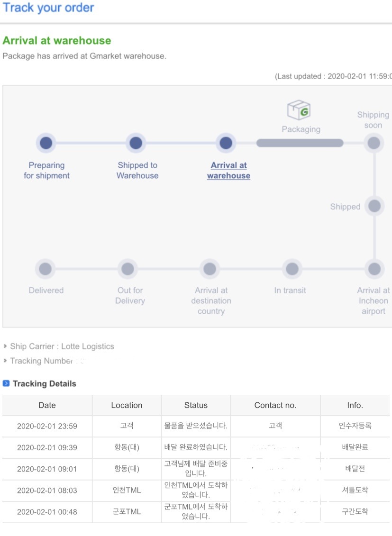Click the In transit step circle
Screen dimensions: 392x536
coord(292,269)
